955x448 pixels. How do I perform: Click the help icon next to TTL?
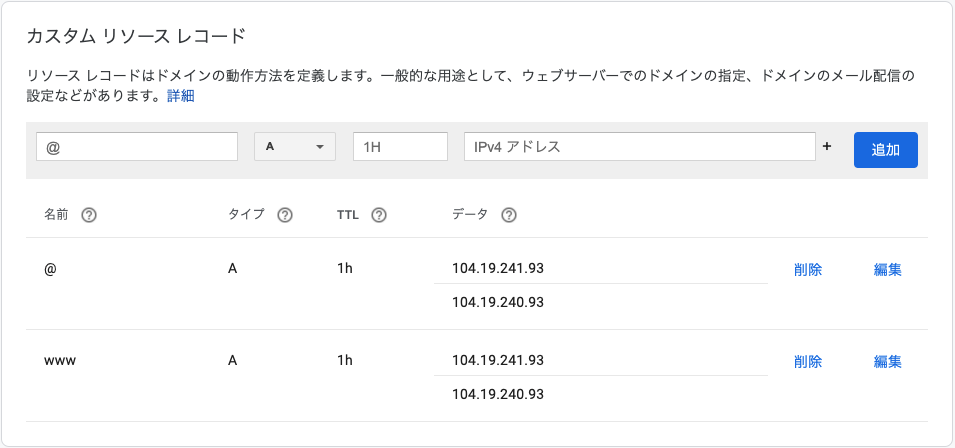coord(379,215)
